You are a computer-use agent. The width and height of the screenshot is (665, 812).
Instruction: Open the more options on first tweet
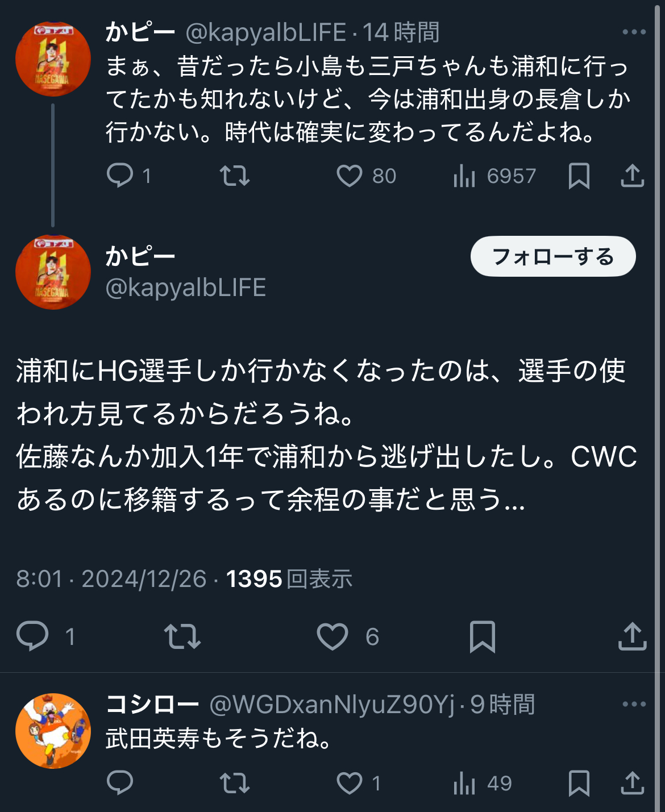pyautogui.click(x=634, y=32)
